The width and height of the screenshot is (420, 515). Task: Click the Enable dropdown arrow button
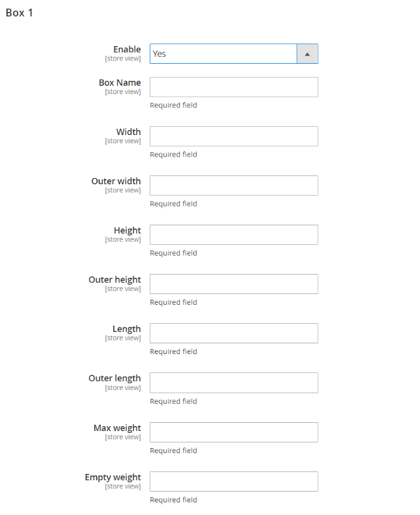pos(307,54)
